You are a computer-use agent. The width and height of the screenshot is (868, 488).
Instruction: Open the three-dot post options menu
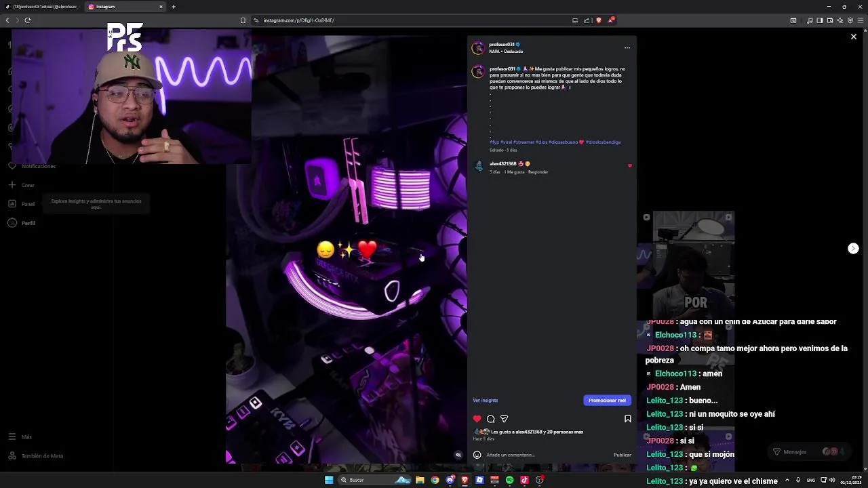pyautogui.click(x=627, y=48)
